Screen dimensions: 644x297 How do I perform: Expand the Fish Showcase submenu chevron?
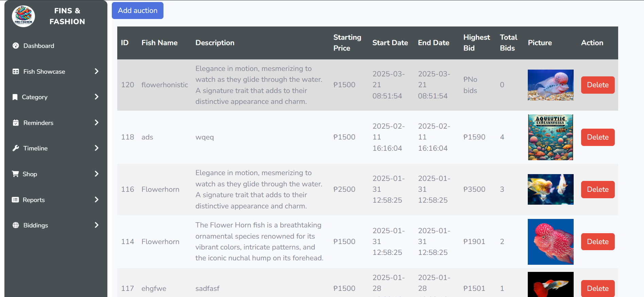coord(97,71)
